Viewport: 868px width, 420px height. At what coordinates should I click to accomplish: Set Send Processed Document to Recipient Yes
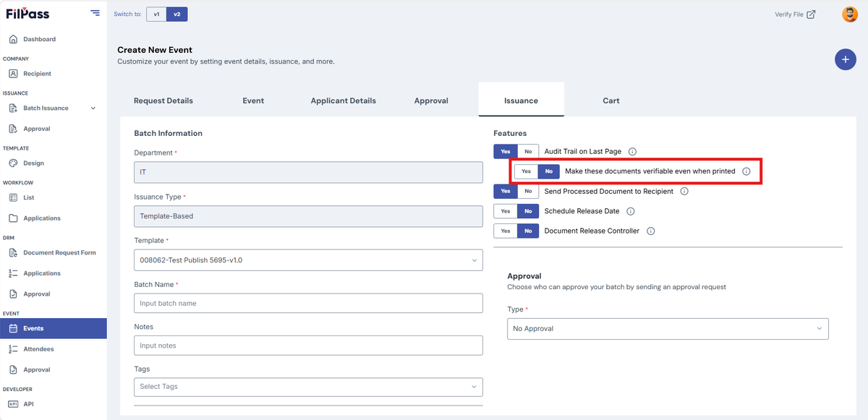tap(506, 192)
